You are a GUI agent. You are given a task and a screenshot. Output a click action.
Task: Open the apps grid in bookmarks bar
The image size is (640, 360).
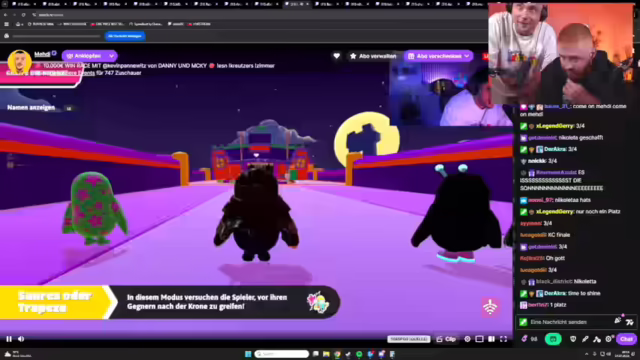pyautogui.click(x=6, y=24)
